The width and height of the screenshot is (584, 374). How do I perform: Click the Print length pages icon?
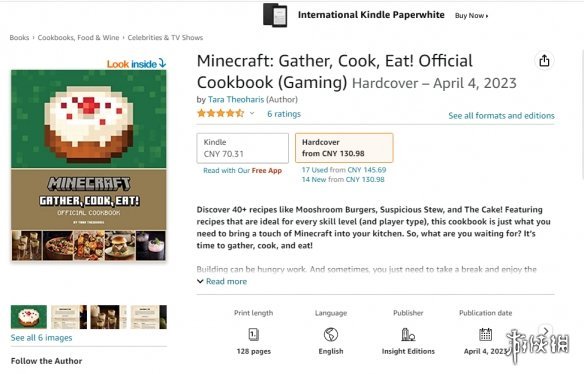click(x=253, y=334)
